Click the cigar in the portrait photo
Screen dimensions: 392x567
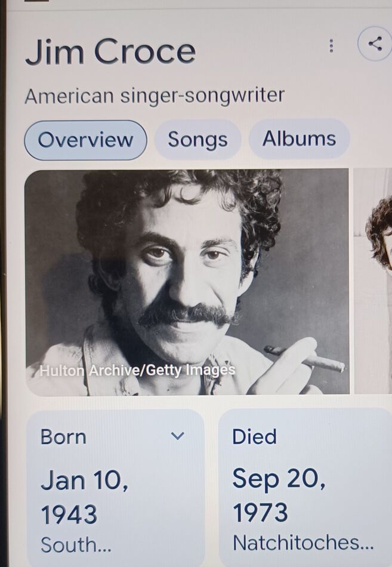tap(304, 358)
